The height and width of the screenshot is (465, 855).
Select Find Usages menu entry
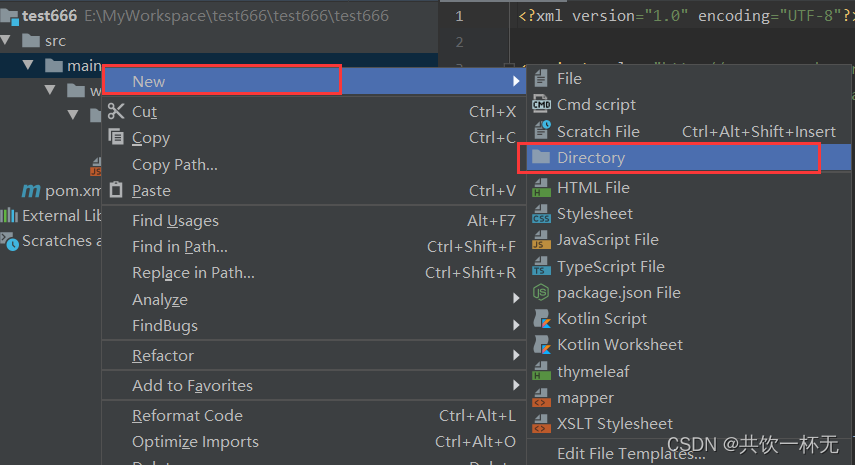314,220
